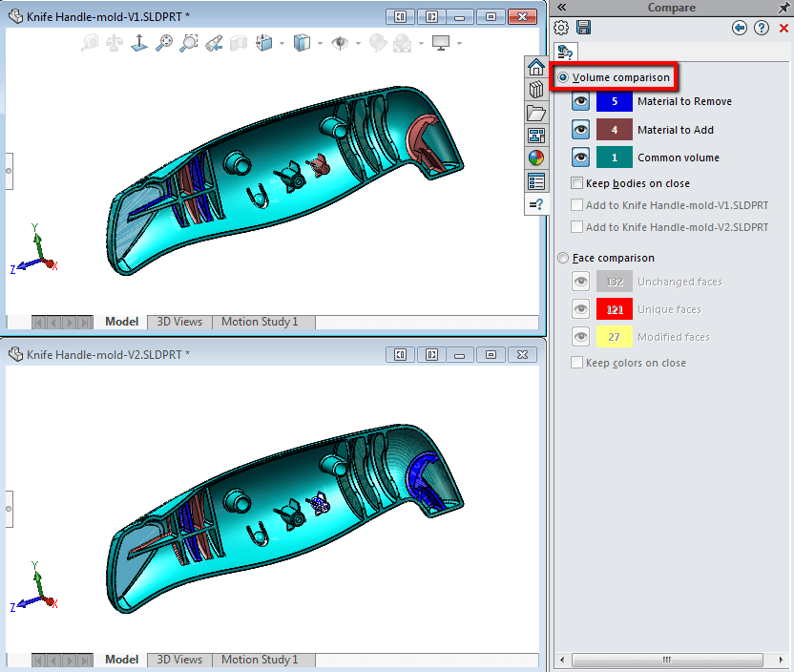Open Compare options gear icon
Image resolution: width=794 pixels, height=672 pixels.
click(x=561, y=28)
